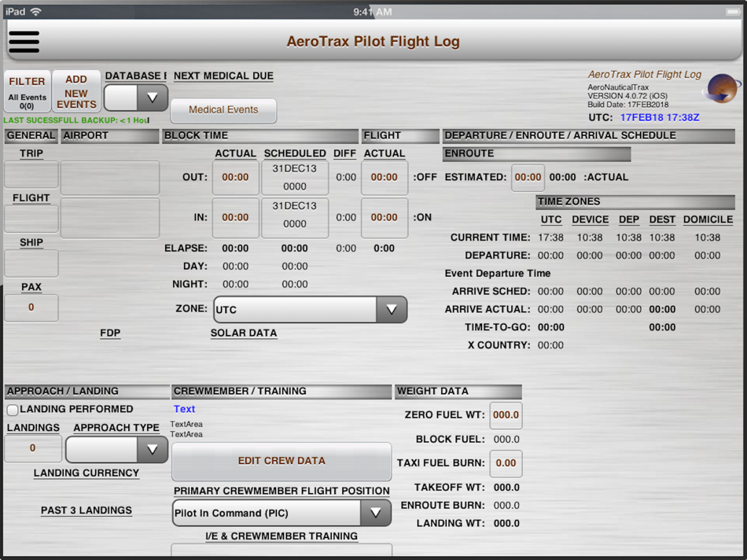Click the Filter All Events button
The width and height of the screenshot is (747, 560).
pos(28,92)
